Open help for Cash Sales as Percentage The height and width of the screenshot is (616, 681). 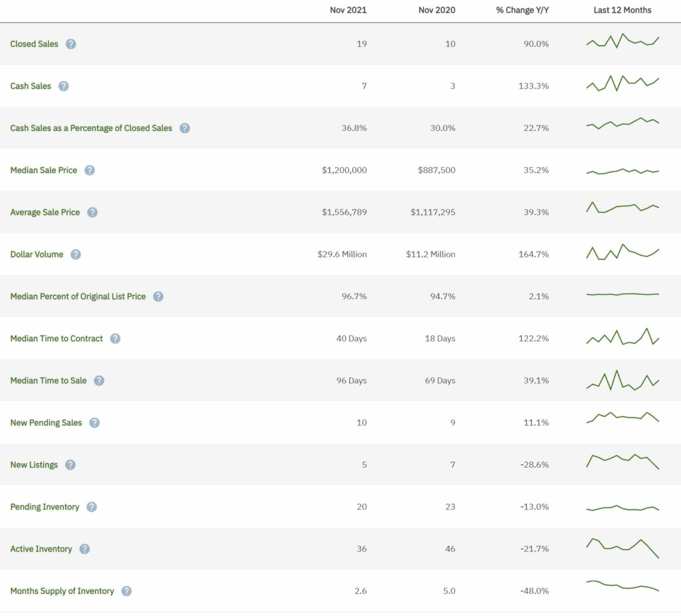click(x=185, y=128)
